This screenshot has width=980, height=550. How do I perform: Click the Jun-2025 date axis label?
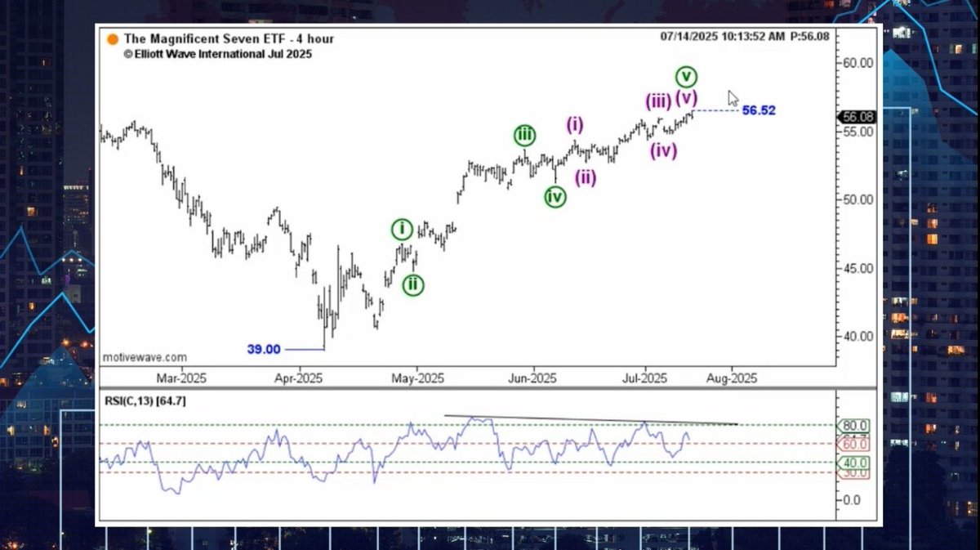533,378
